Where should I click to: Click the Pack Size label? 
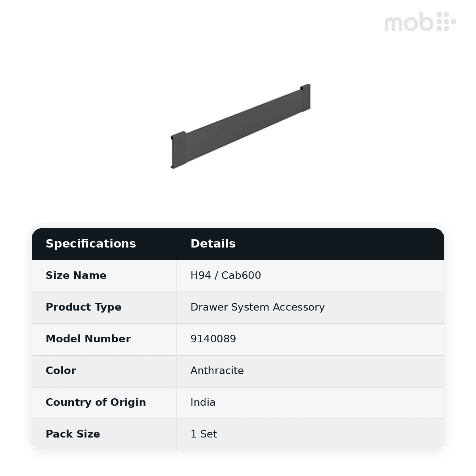[73, 434]
